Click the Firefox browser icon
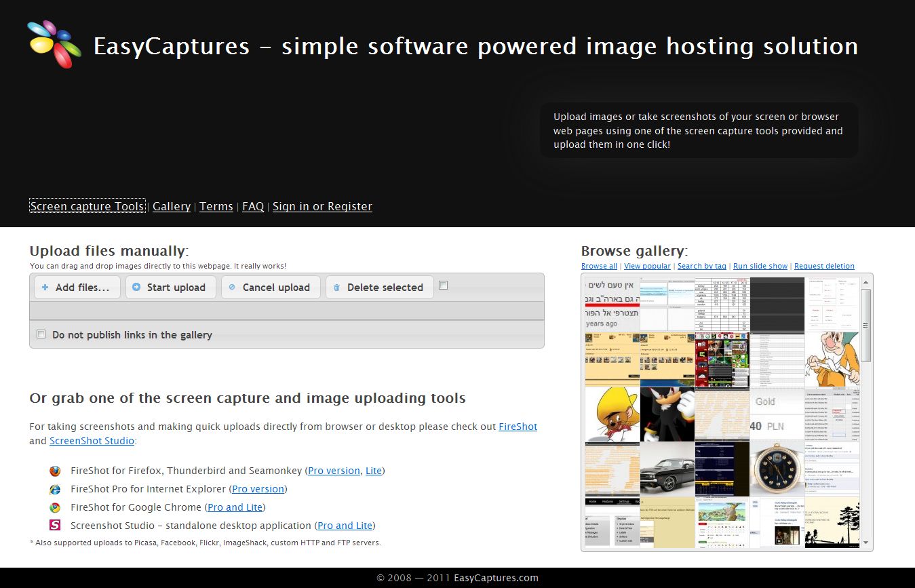 [55, 471]
